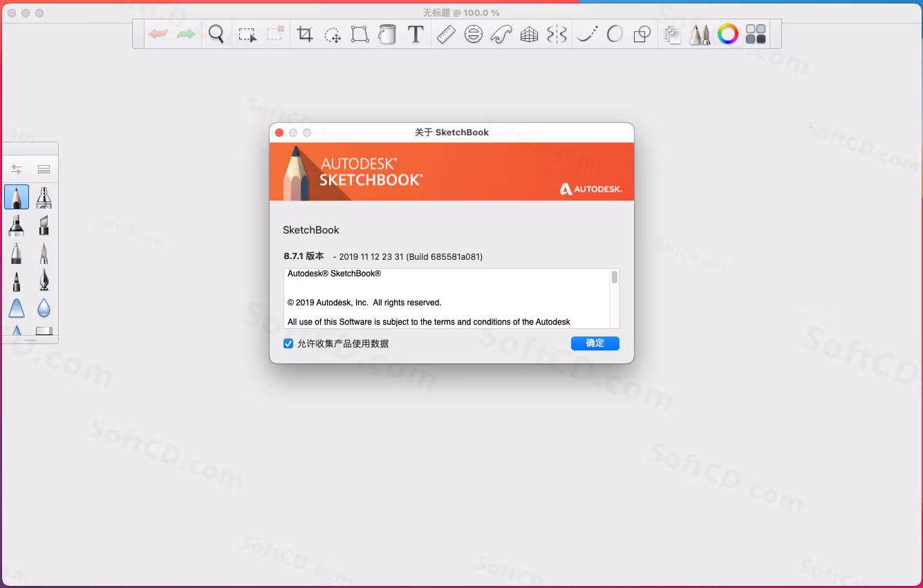Click the Autodesk logo in banner
Viewport: 923px width, 588px height.
591,189
